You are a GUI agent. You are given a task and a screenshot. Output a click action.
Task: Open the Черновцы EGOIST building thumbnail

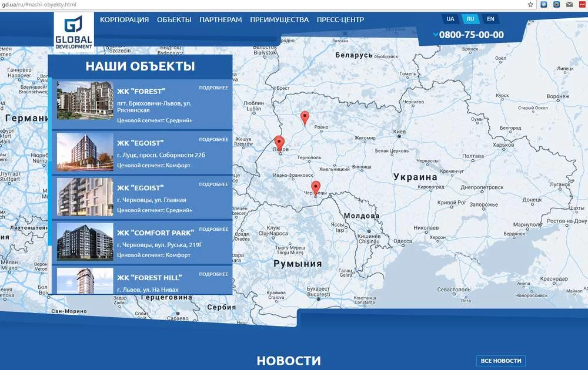coord(85,197)
